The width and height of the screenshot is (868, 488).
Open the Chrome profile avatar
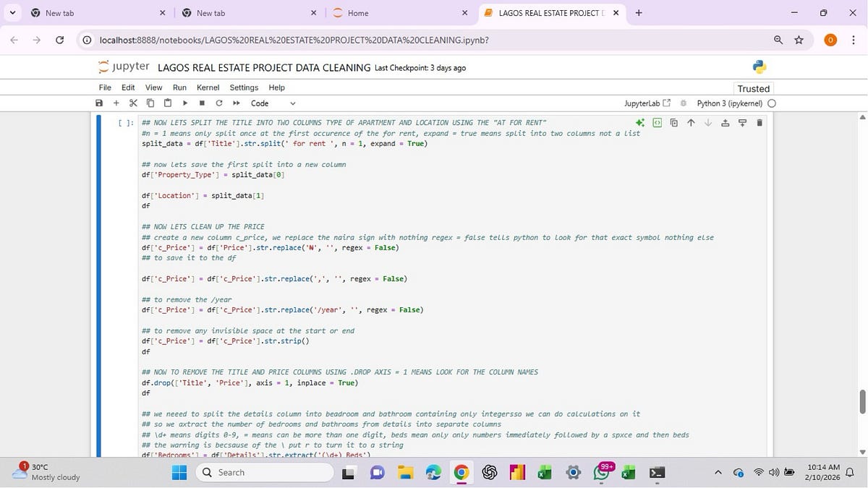click(x=830, y=40)
